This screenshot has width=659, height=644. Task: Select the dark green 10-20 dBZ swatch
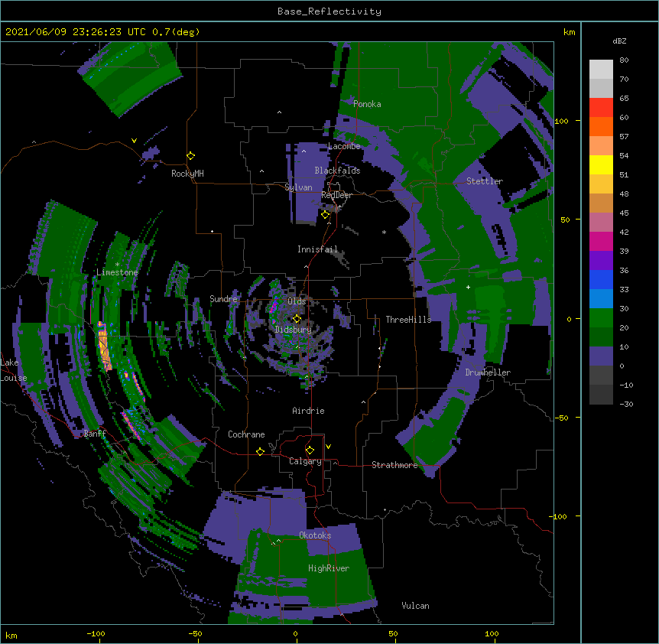601,337
